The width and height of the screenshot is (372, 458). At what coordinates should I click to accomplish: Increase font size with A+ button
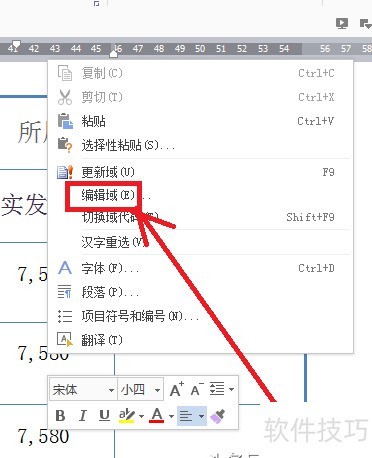click(176, 389)
